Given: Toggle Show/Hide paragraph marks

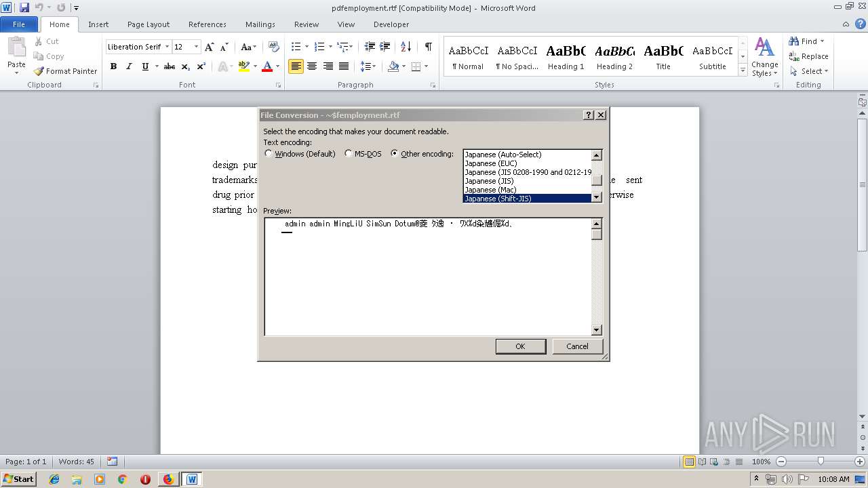Looking at the screenshot, I should pos(428,47).
